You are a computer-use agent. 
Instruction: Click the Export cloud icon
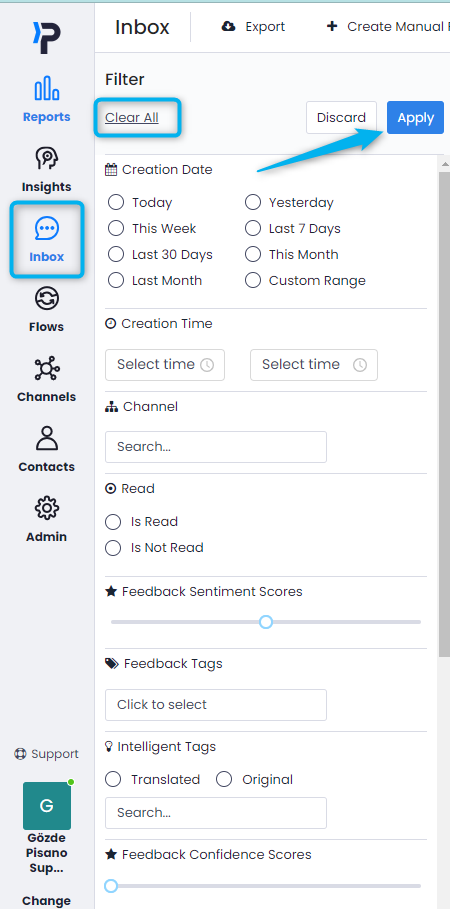(x=228, y=27)
